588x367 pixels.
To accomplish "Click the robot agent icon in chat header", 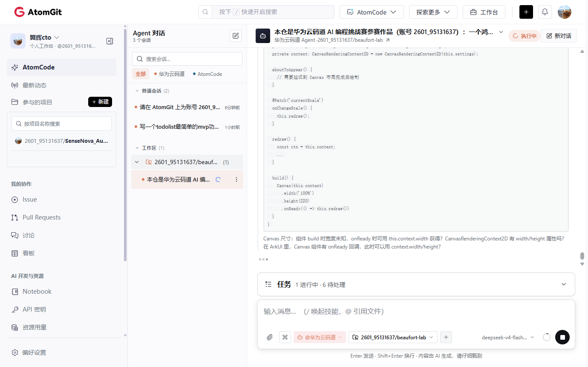I will pyautogui.click(x=263, y=36).
